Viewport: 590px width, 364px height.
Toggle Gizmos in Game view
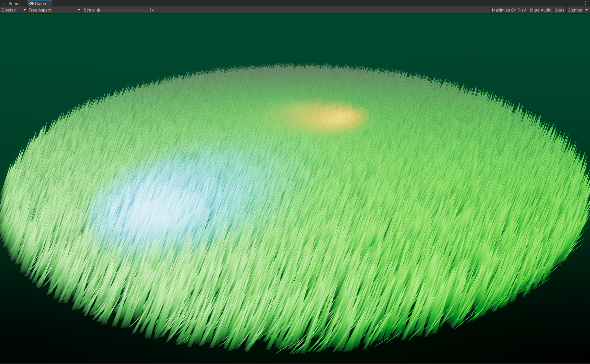pos(574,10)
